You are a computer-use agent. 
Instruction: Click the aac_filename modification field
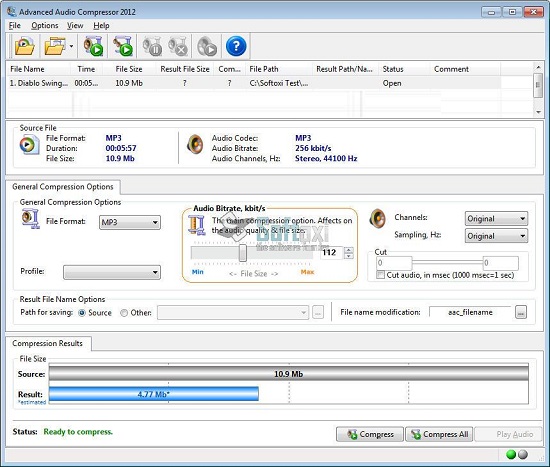pyautogui.click(x=470, y=312)
